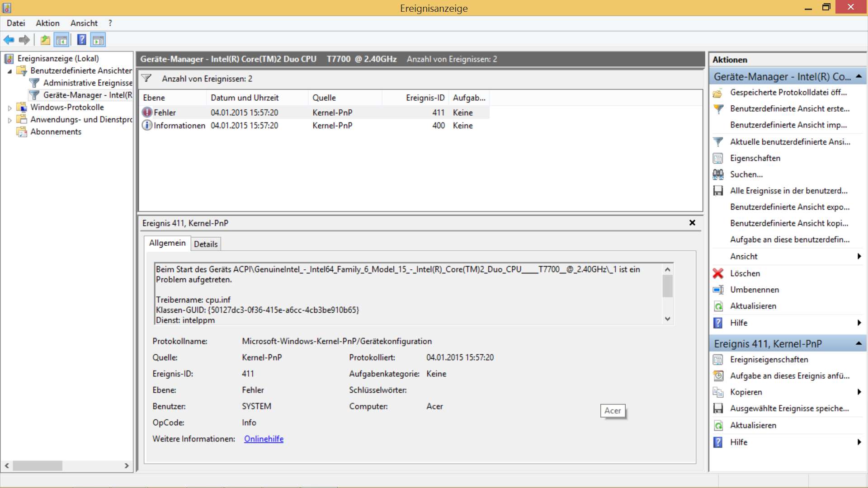This screenshot has width=868, height=488.
Task: Switch to the Allgemein tab
Action: pos(167,243)
